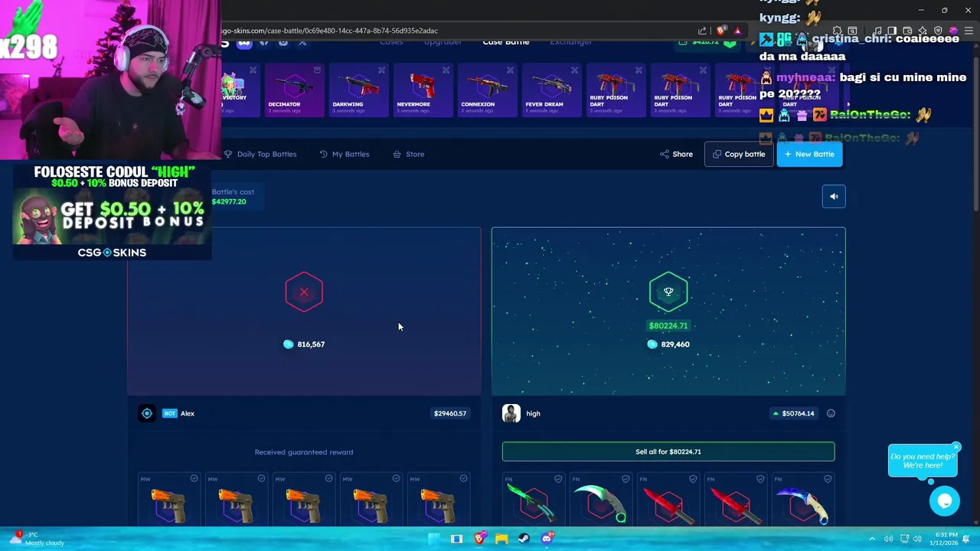
Task: Click the trophy winner hexagon icon
Action: [668, 292]
